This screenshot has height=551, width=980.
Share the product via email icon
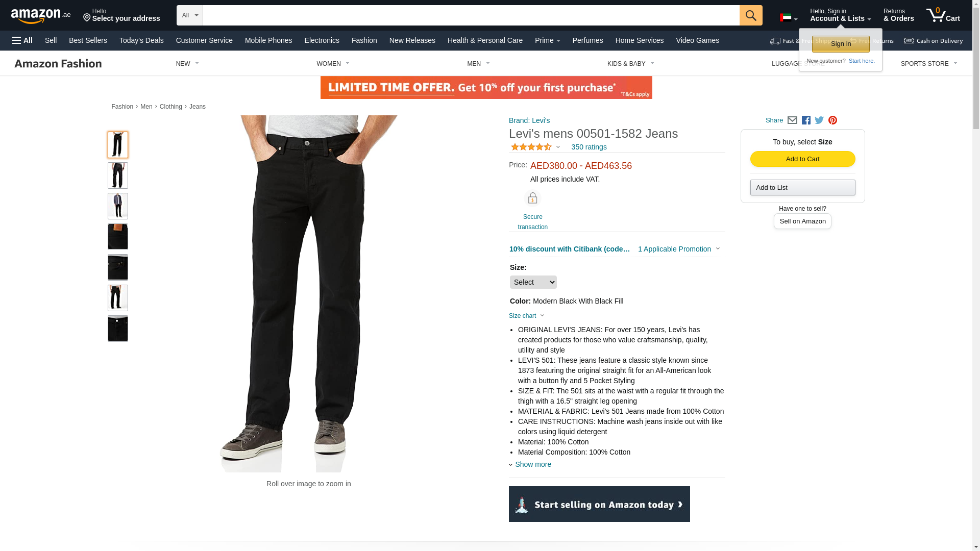(792, 120)
